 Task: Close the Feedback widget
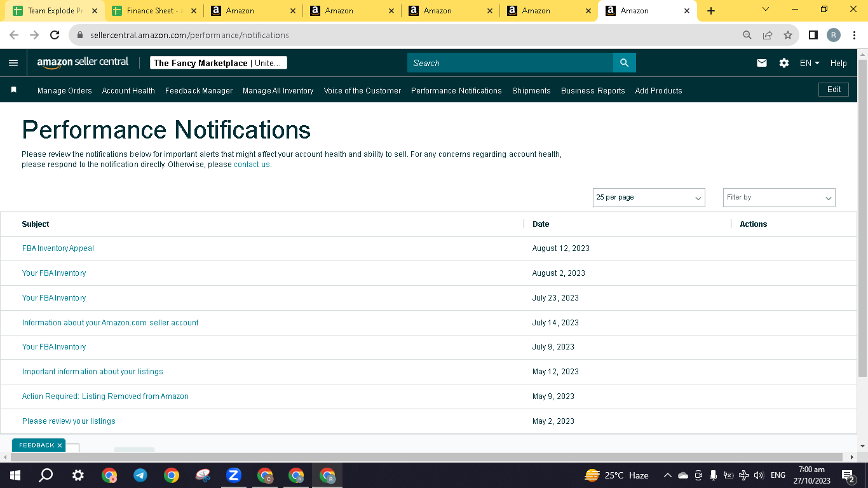click(60, 445)
